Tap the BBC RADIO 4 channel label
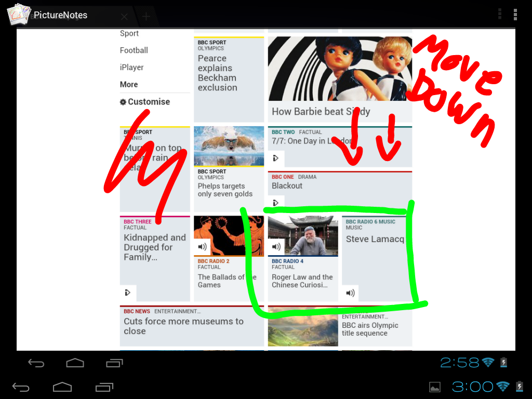The height and width of the screenshot is (399, 532). coord(287,261)
